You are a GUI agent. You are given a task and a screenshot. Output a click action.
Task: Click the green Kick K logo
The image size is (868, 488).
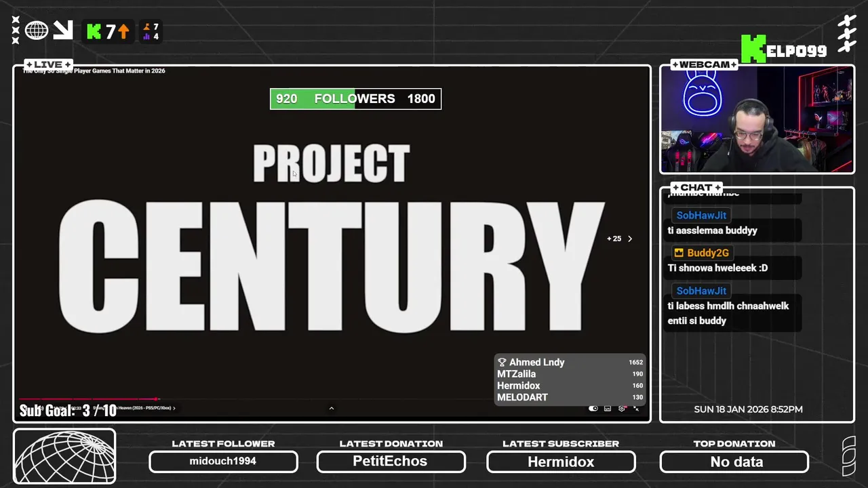click(x=94, y=31)
